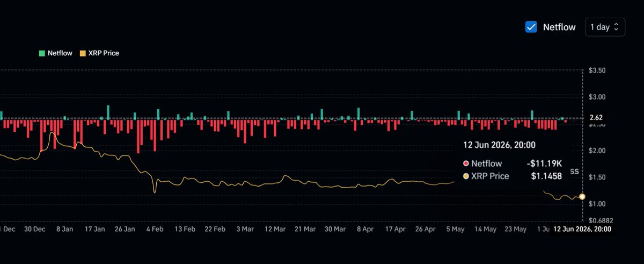The image size is (644, 264).
Task: Click the $1.50 axis label
Action: click(x=597, y=177)
